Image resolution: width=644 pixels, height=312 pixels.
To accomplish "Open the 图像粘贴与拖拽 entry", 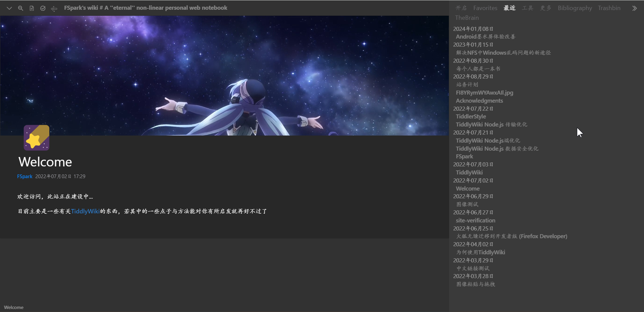I will (475, 284).
